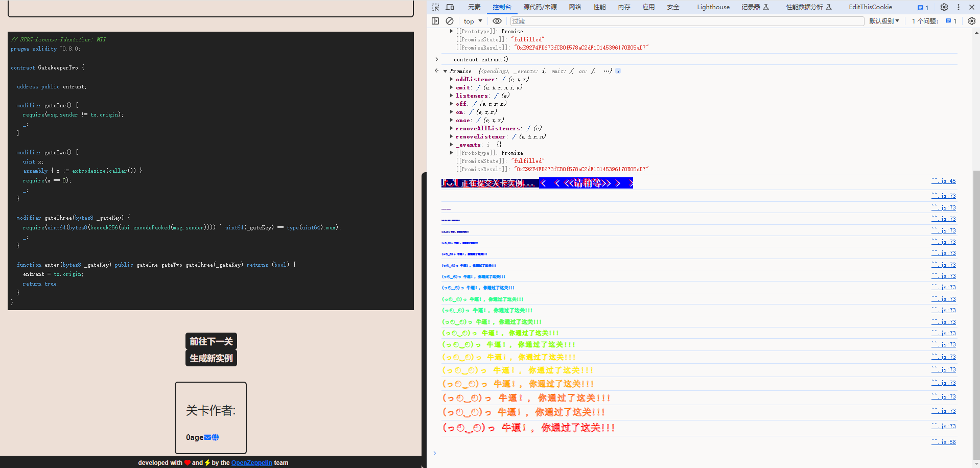The width and height of the screenshot is (980, 468).
Task: Toggle the live expression eye icon
Action: coord(497,21)
